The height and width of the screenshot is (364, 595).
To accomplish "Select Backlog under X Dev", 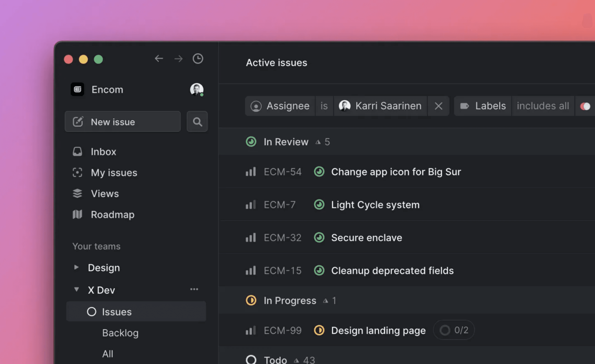I will click(120, 333).
